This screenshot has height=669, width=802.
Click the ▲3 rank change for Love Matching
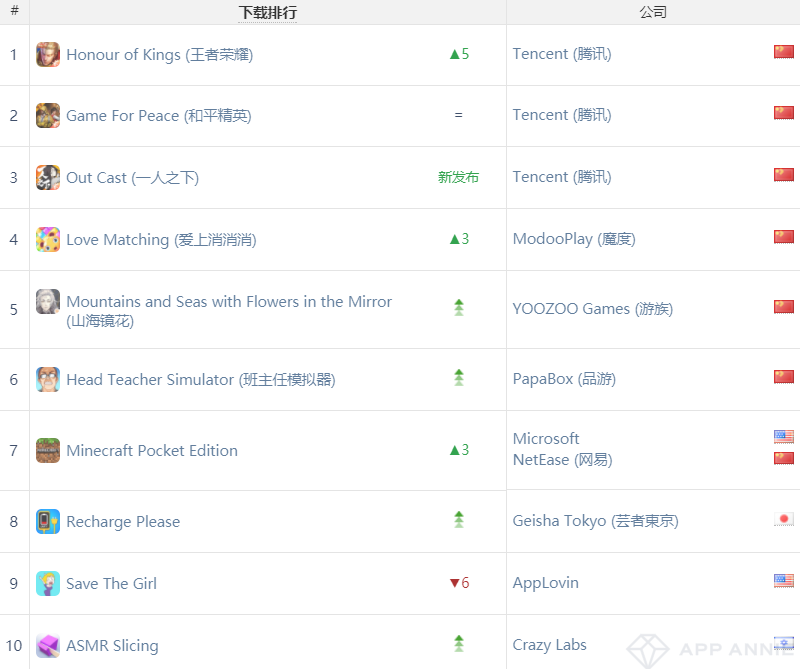click(459, 239)
